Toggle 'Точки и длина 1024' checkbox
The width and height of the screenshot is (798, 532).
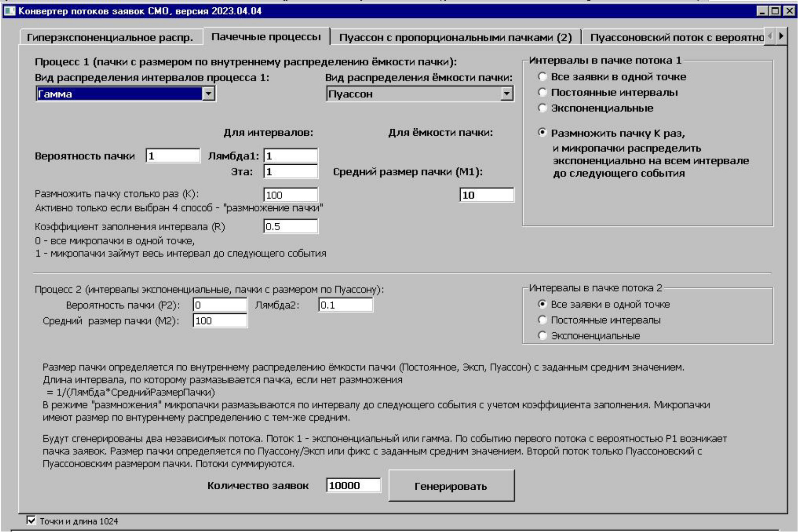click(x=32, y=520)
